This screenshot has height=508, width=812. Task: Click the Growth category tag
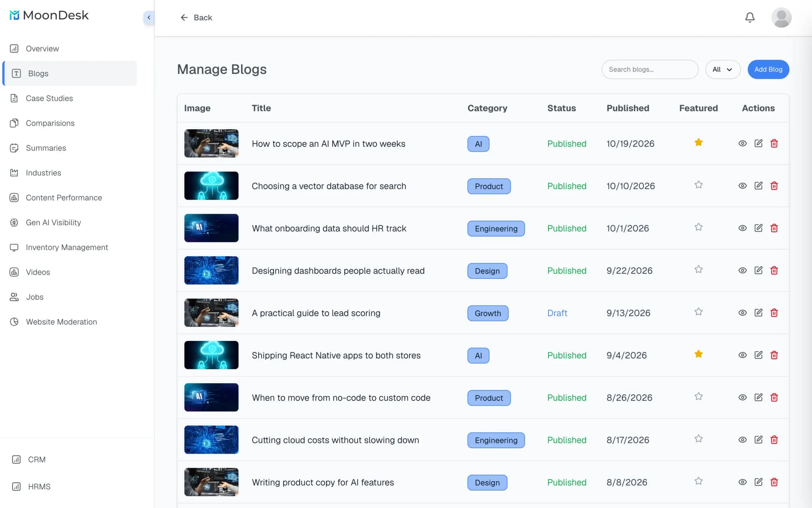488,313
